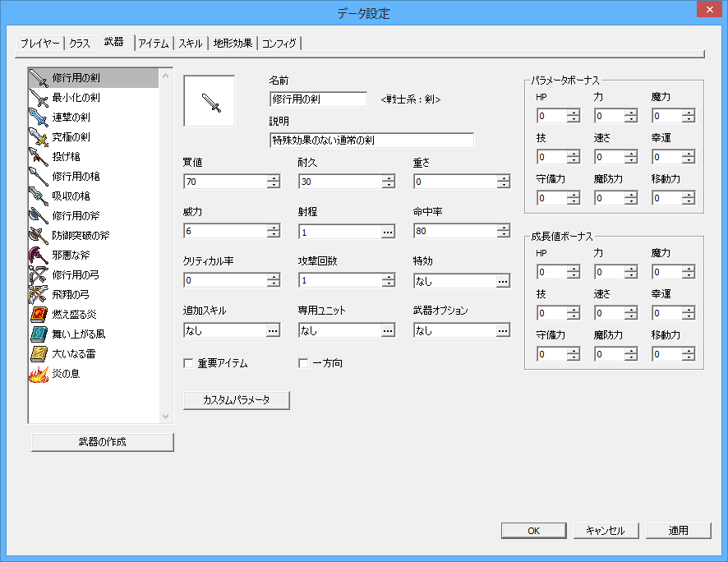Switch to the クラス tab
Image resolution: width=728 pixels, height=562 pixels.
(x=80, y=44)
